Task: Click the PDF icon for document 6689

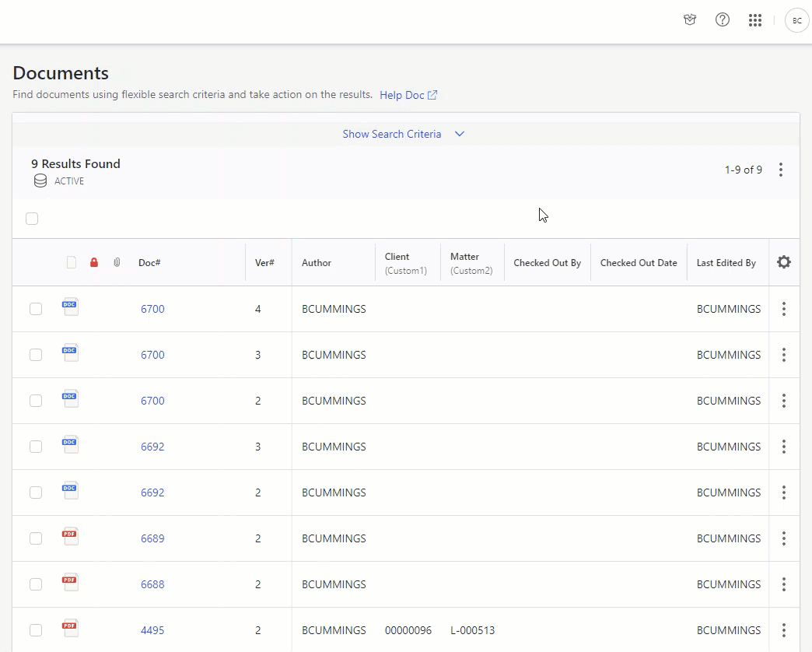Action: tap(70, 537)
